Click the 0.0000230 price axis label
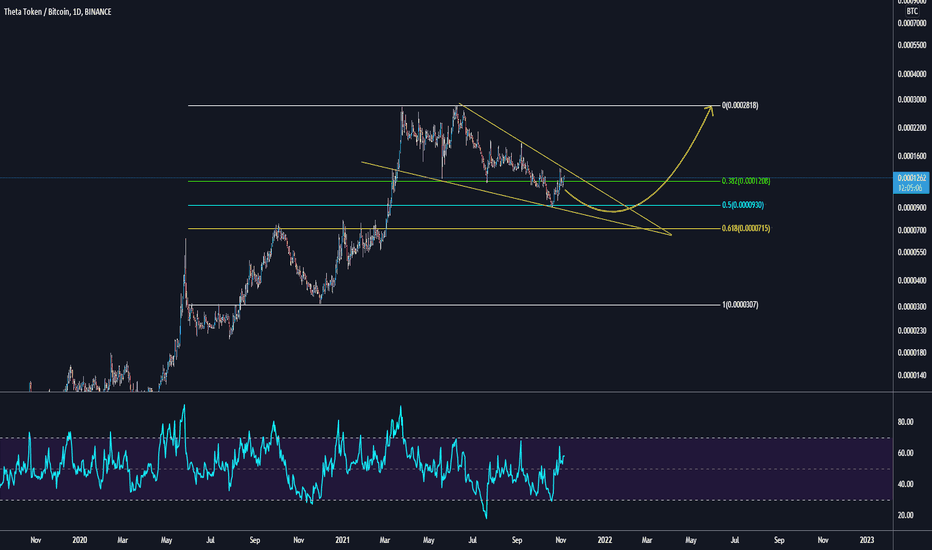Image resolution: width=932 pixels, height=550 pixels. (912, 331)
